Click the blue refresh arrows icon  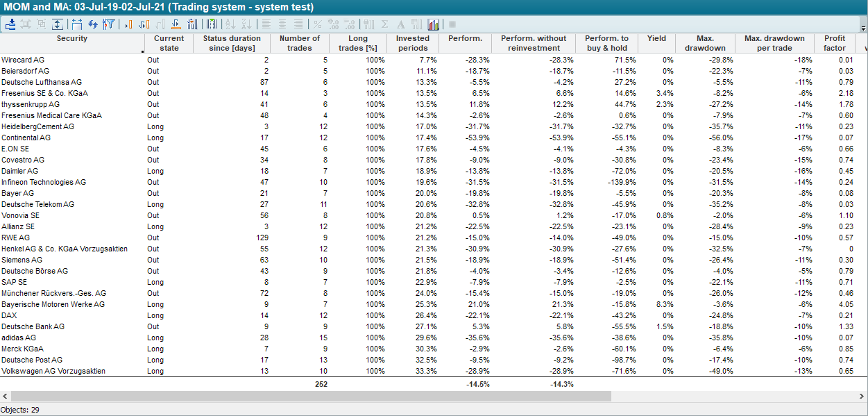[x=92, y=24]
